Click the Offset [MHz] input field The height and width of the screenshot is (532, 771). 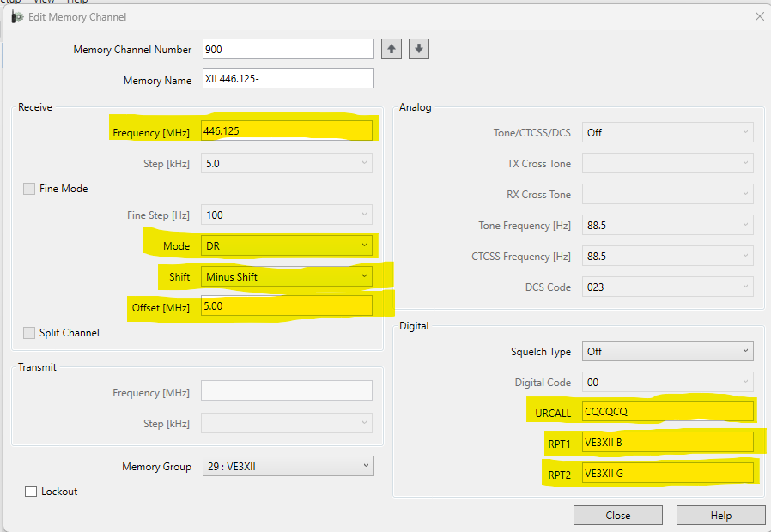(x=286, y=305)
